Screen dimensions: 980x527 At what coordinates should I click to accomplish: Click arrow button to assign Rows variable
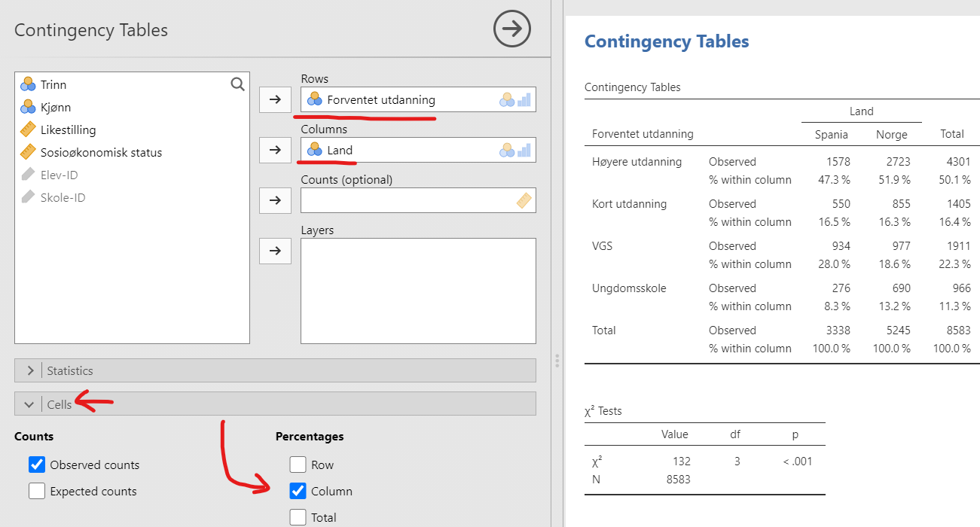(275, 99)
